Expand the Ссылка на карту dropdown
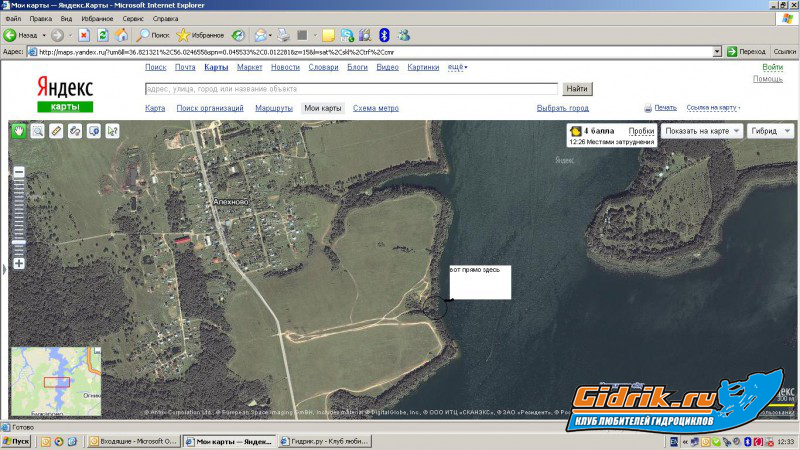This screenshot has width=800, height=450. pyautogui.click(x=714, y=108)
